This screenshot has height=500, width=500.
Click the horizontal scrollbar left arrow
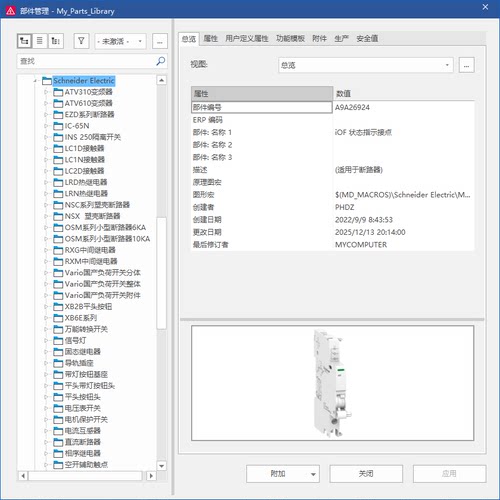pos(23,476)
